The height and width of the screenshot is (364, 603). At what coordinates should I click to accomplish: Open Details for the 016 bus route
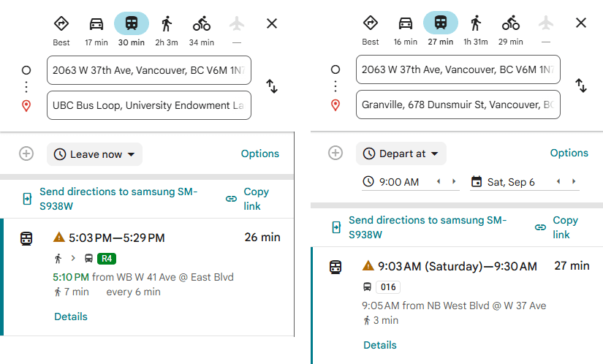pyautogui.click(x=380, y=345)
